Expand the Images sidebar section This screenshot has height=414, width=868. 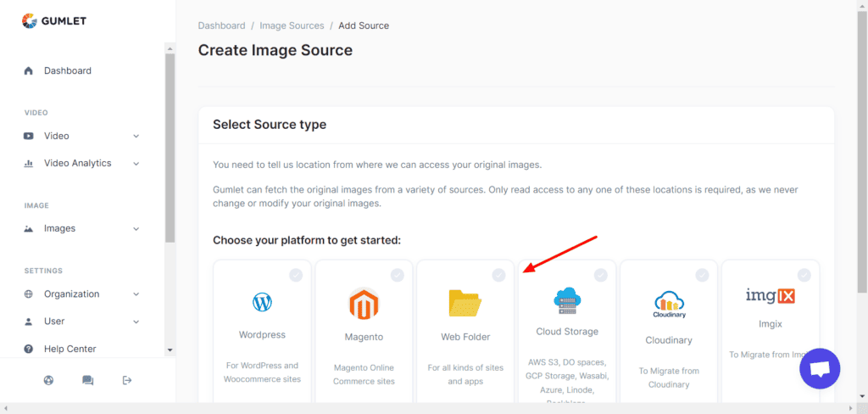coord(136,228)
